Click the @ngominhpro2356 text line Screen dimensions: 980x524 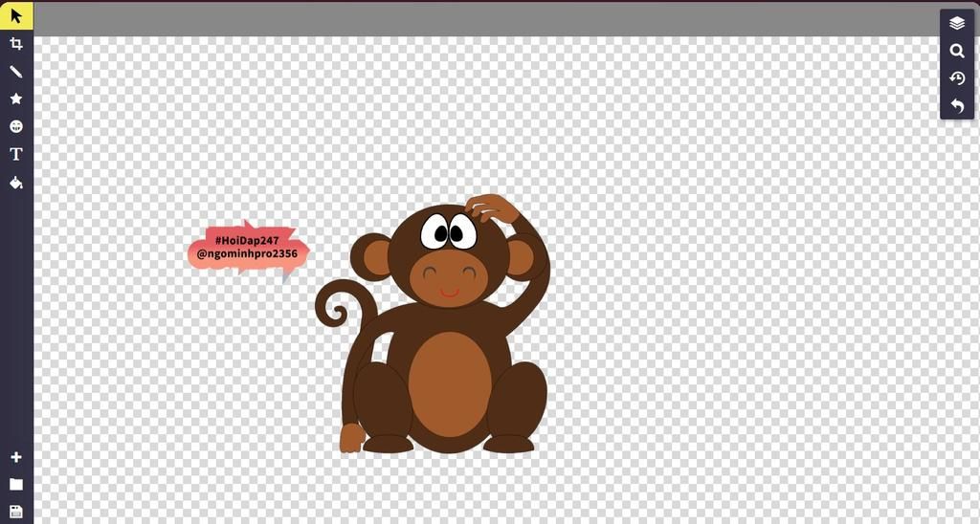247,254
